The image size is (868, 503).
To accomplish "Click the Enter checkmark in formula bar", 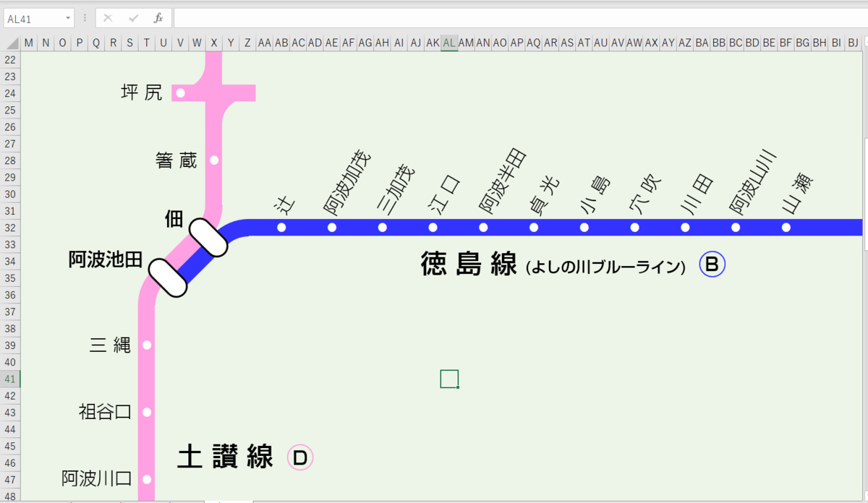I will [x=133, y=18].
